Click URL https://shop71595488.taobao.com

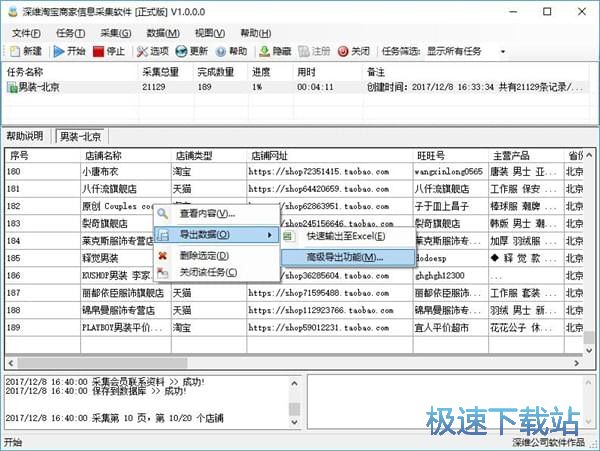319,293
